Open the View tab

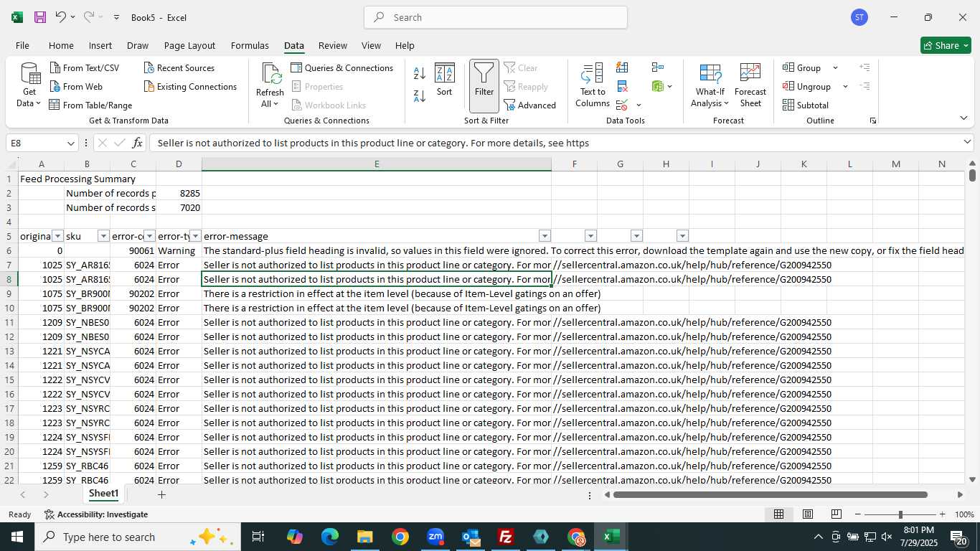[371, 45]
